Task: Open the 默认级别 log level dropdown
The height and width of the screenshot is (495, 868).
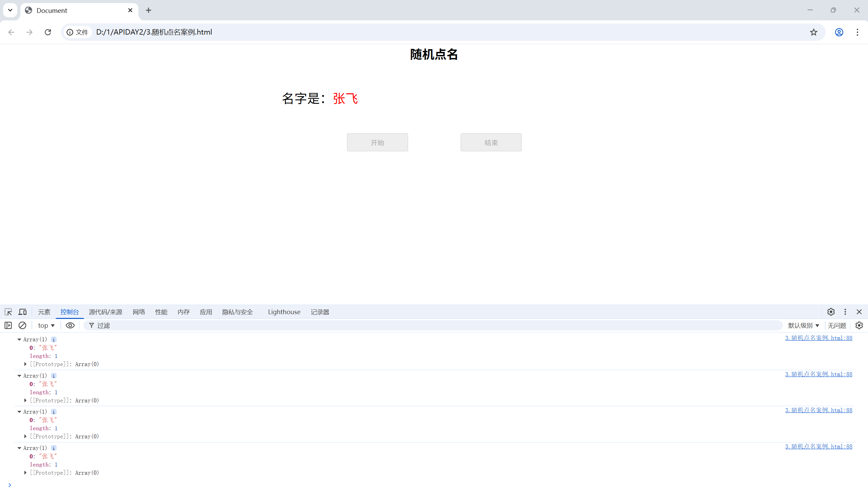Action: [x=804, y=325]
